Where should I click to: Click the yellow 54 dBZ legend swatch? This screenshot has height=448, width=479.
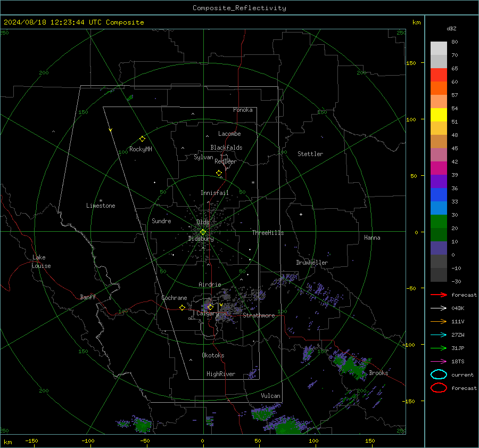click(x=439, y=115)
